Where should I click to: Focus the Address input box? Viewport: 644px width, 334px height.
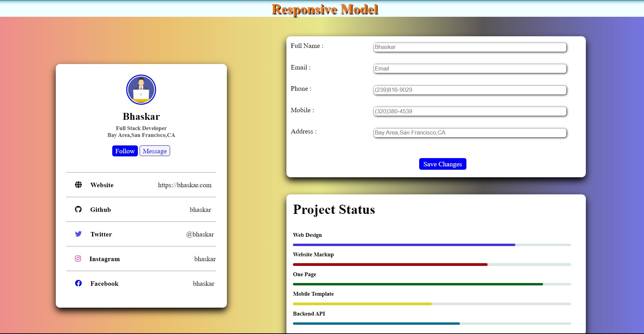click(470, 133)
